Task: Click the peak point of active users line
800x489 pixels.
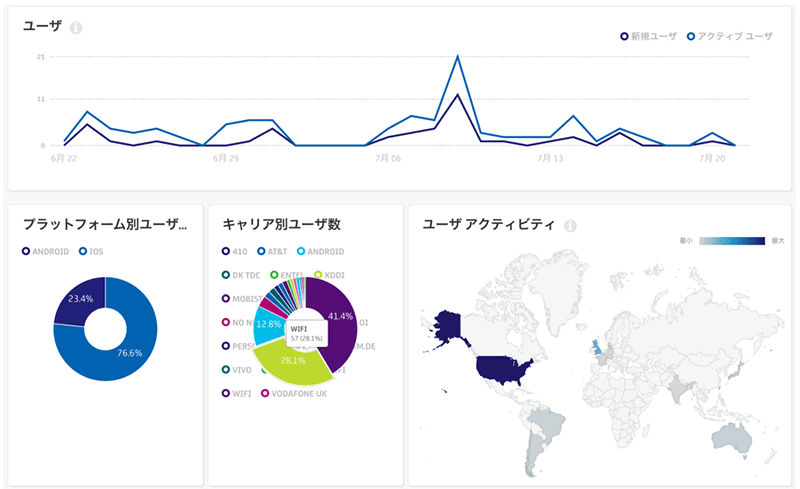Action: click(x=458, y=56)
